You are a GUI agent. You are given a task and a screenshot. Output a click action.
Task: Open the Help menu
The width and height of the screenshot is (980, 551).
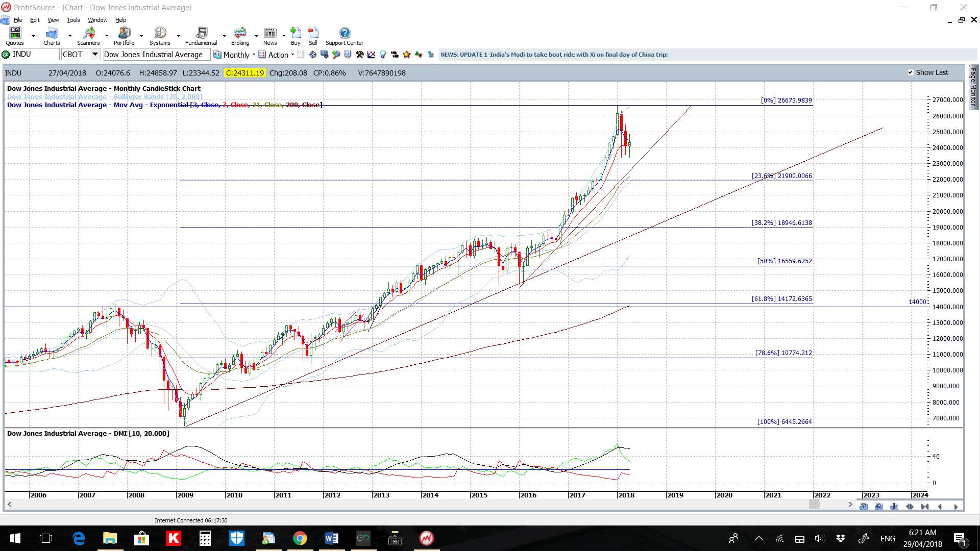click(120, 20)
